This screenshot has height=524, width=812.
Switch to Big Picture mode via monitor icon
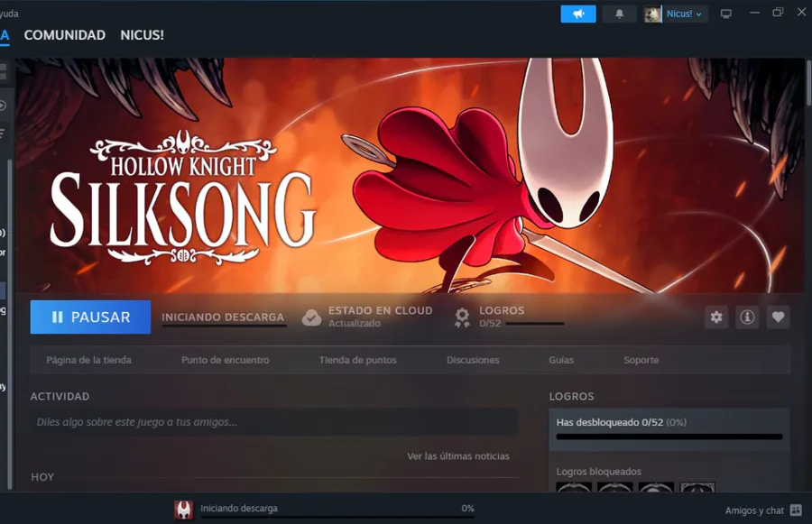tap(726, 14)
